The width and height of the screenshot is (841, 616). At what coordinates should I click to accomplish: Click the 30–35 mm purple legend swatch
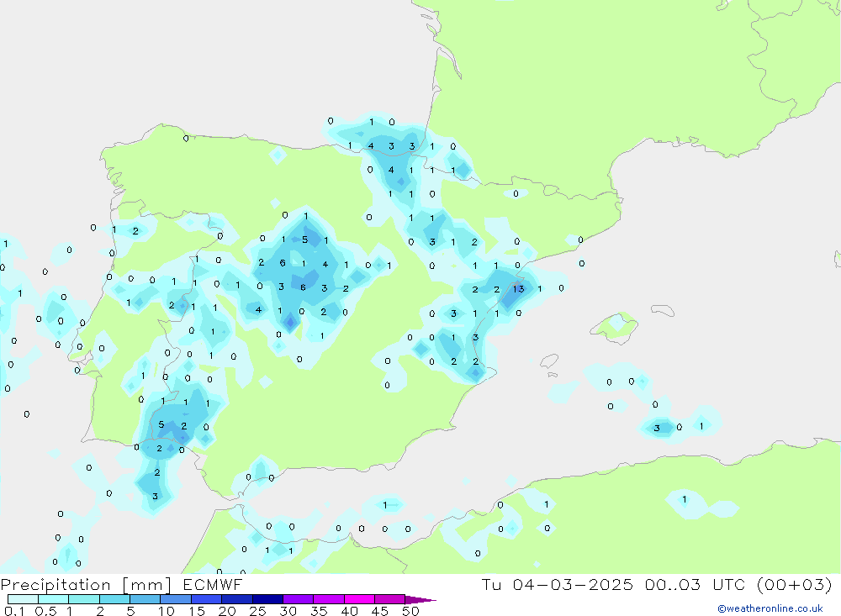click(298, 599)
